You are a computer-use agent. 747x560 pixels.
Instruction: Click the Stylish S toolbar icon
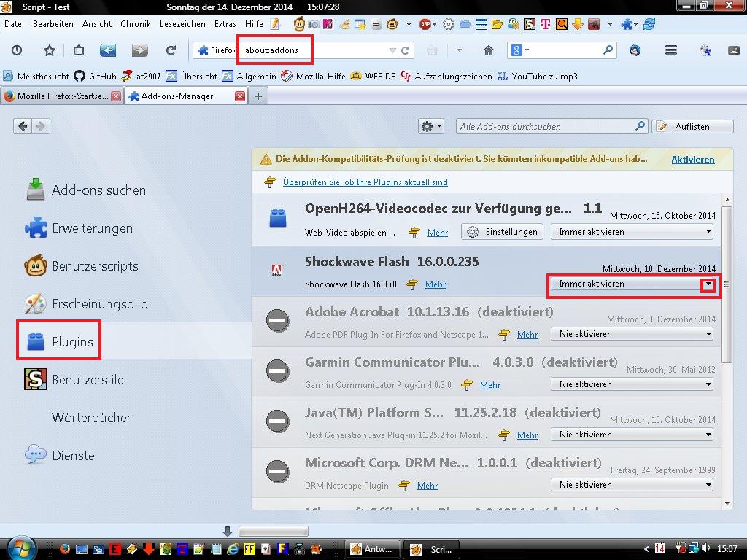tap(530, 24)
